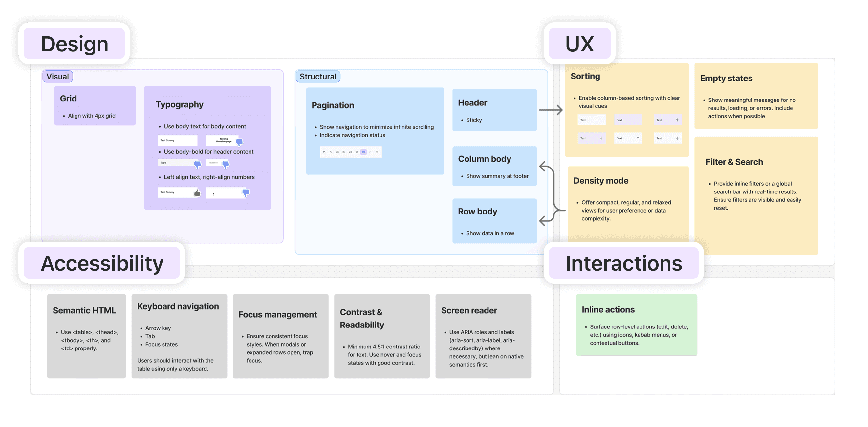Click 'Use body text for body content' bullet
Screen dimensions: 868x427
pyautogui.click(x=205, y=126)
